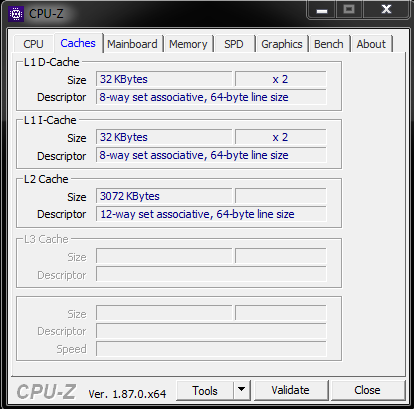Click the empty L3 Cache Size field
Screen dimensions: 414x409
pos(164,256)
